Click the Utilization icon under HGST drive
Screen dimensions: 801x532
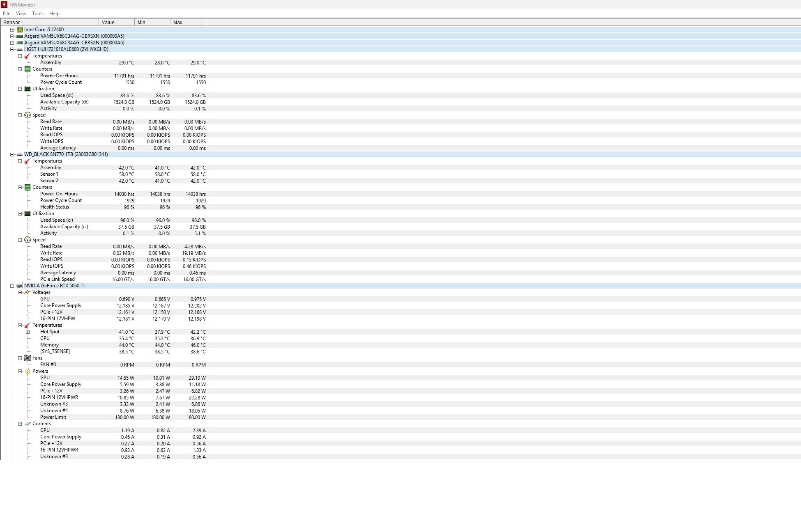point(28,89)
